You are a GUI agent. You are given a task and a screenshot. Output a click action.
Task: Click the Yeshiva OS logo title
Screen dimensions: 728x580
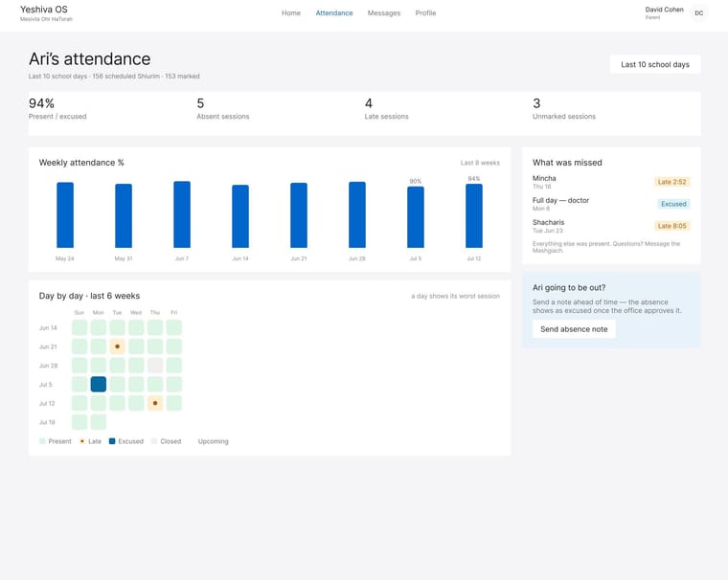coord(44,10)
